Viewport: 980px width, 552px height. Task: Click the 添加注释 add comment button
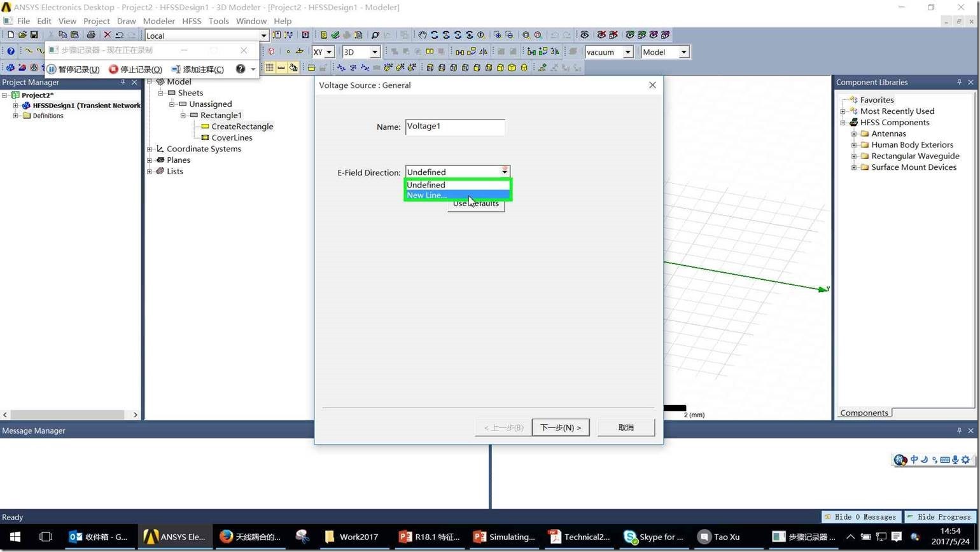click(x=197, y=69)
